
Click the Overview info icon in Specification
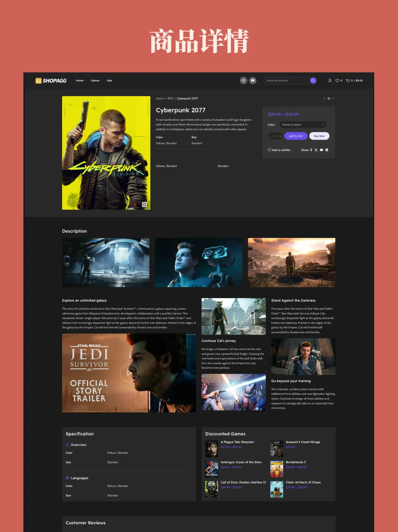(x=67, y=445)
